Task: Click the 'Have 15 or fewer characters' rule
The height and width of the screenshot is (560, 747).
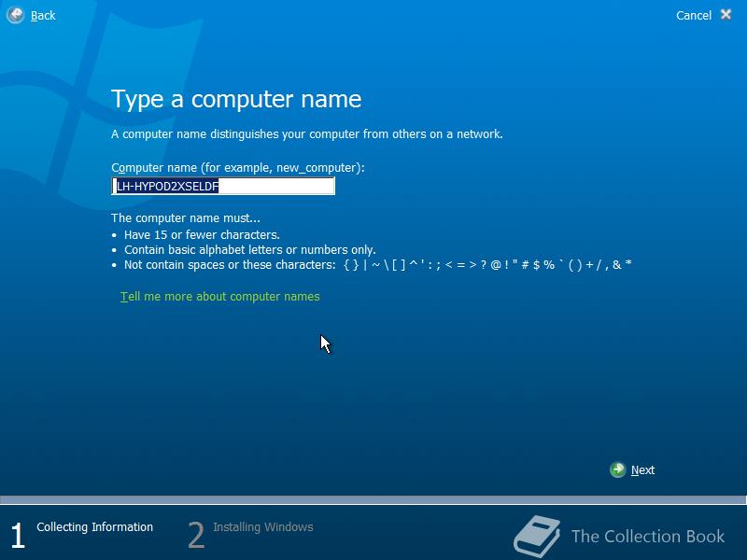Action: (x=202, y=235)
